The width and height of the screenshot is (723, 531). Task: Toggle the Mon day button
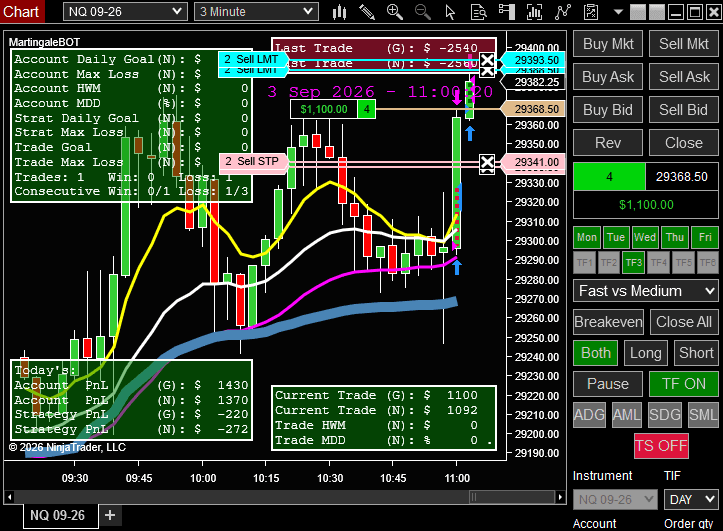tap(587, 237)
